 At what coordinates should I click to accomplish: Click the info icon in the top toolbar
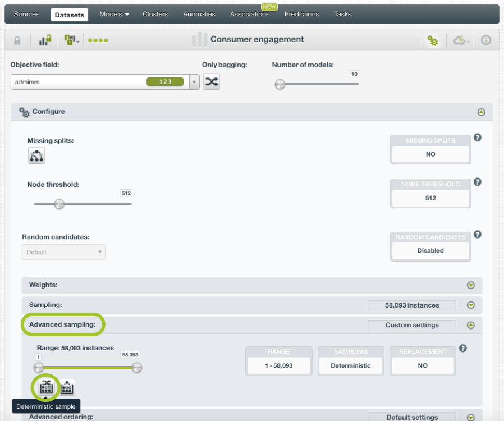(x=486, y=40)
